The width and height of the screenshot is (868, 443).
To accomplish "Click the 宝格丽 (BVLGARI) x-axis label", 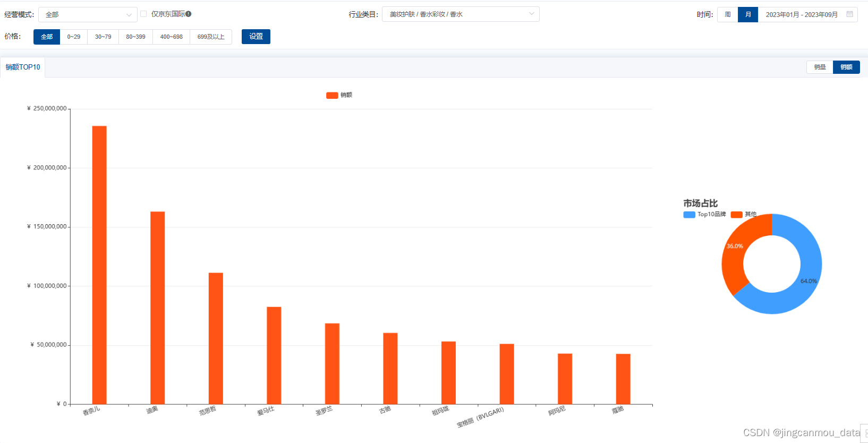I will coord(480,418).
